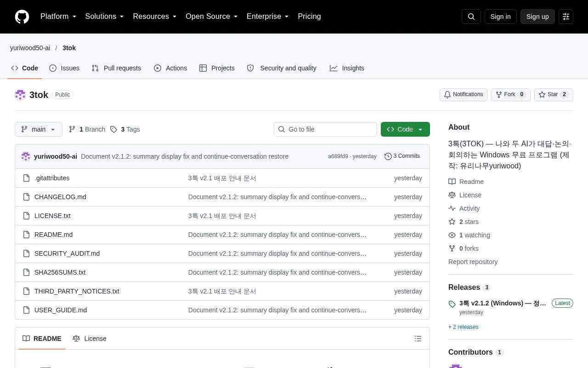Viewport: 588px width, 368px height.
Task: Open the Projects tab
Action: [x=217, y=68]
